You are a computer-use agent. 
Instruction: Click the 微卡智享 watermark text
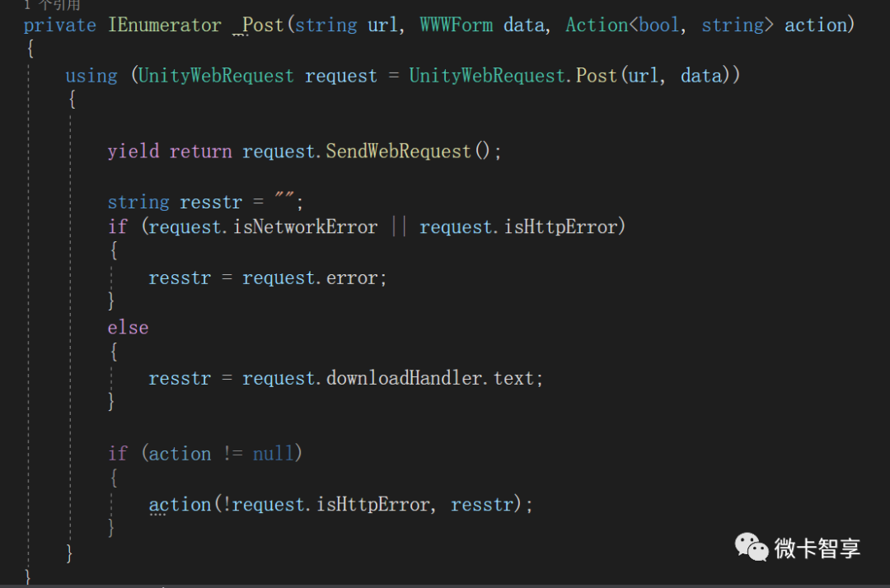817,547
